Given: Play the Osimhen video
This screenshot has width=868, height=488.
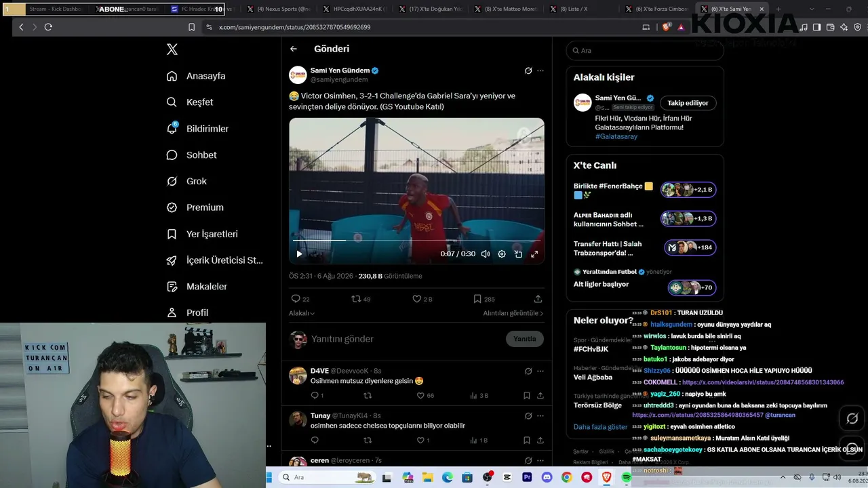Looking at the screenshot, I should pyautogui.click(x=299, y=254).
